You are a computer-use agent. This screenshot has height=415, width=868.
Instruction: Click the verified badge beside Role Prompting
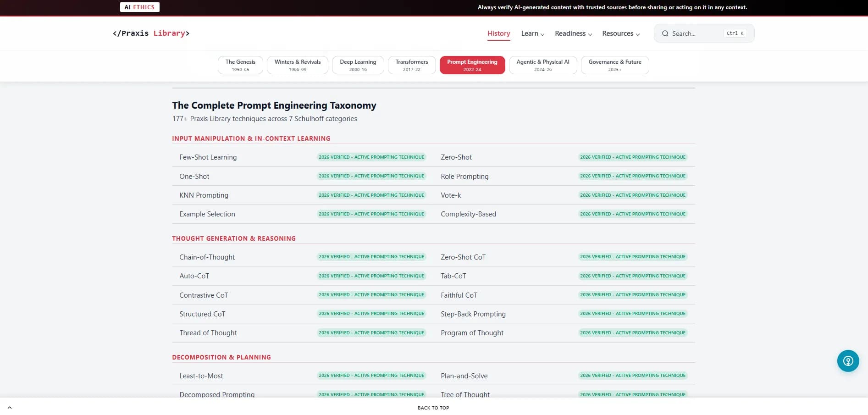click(632, 176)
